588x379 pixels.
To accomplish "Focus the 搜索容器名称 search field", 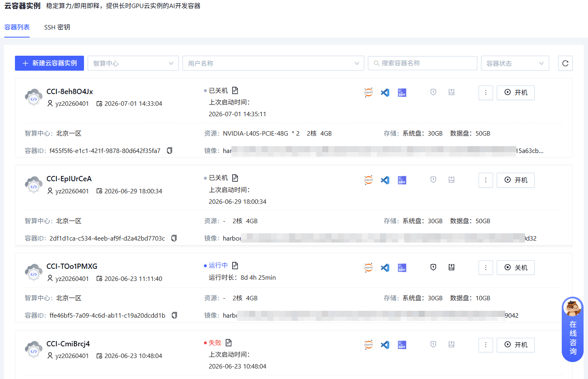I will click(x=422, y=63).
